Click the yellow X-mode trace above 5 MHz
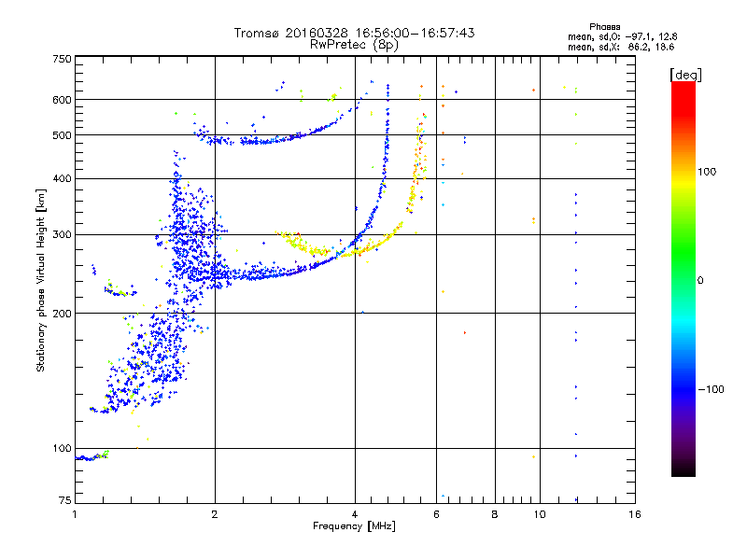747x560 pixels. click(x=416, y=167)
